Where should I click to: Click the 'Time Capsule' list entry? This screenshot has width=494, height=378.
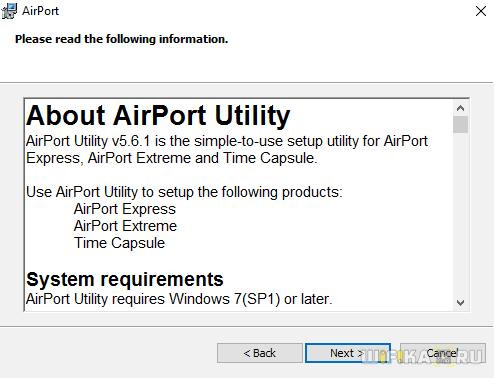119,243
